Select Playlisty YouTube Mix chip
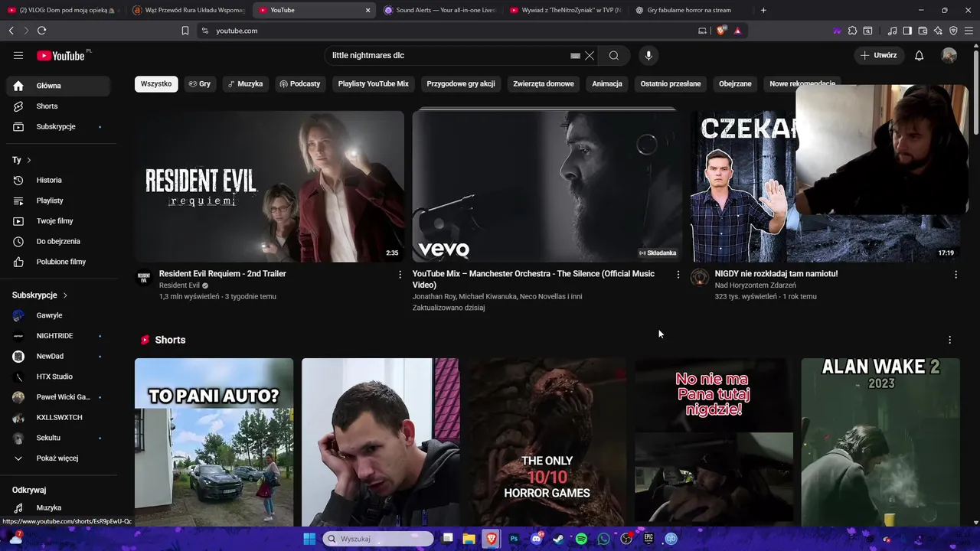The image size is (980, 551). click(374, 83)
